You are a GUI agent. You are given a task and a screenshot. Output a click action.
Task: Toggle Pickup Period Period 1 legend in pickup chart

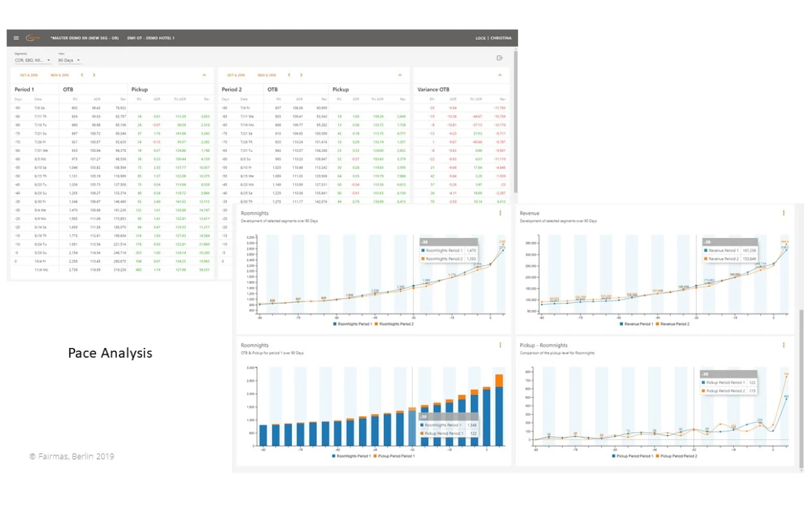point(632,457)
